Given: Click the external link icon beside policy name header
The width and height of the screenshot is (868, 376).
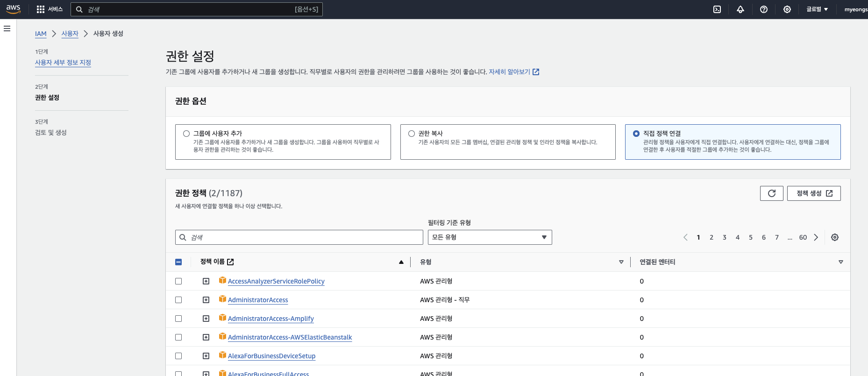Looking at the screenshot, I should (x=230, y=262).
